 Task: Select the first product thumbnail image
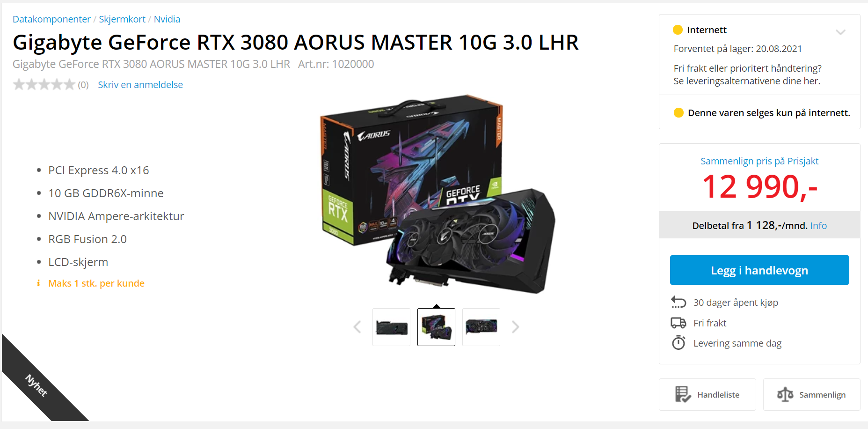point(391,327)
